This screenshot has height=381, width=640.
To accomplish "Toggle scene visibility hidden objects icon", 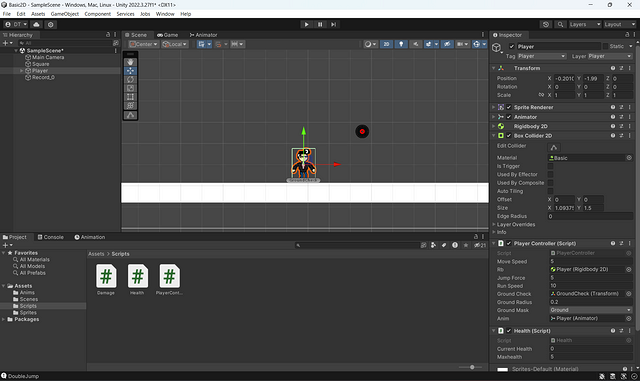I will [x=447, y=44].
